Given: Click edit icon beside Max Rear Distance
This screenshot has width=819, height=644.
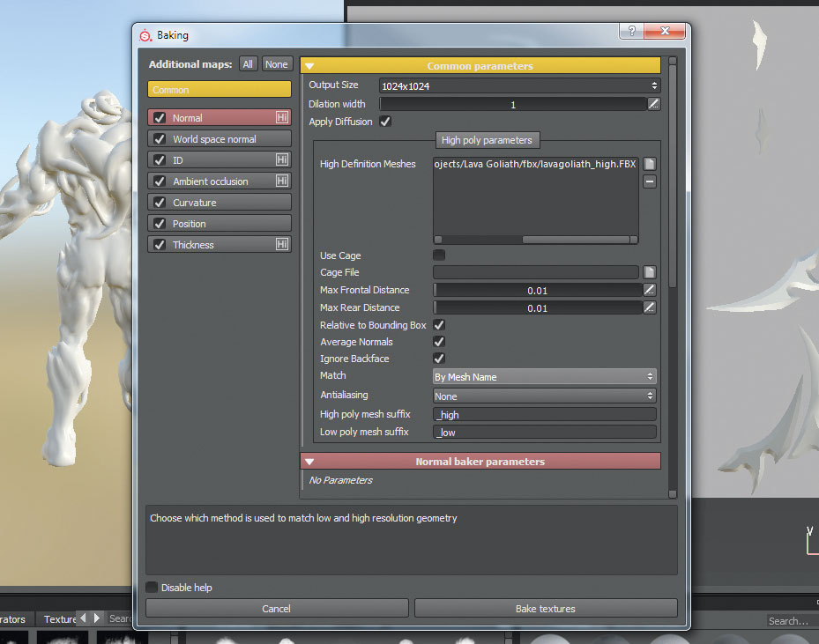Looking at the screenshot, I should coord(649,307).
